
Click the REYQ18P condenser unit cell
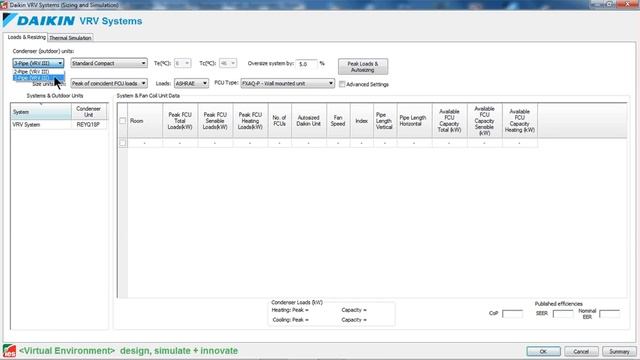tap(89, 124)
